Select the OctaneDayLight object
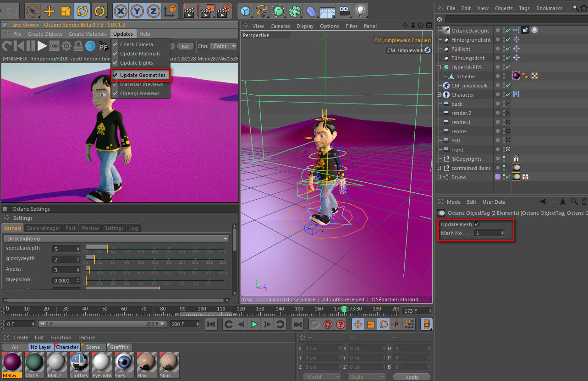Screen dimensions: 588x381 coord(470,31)
